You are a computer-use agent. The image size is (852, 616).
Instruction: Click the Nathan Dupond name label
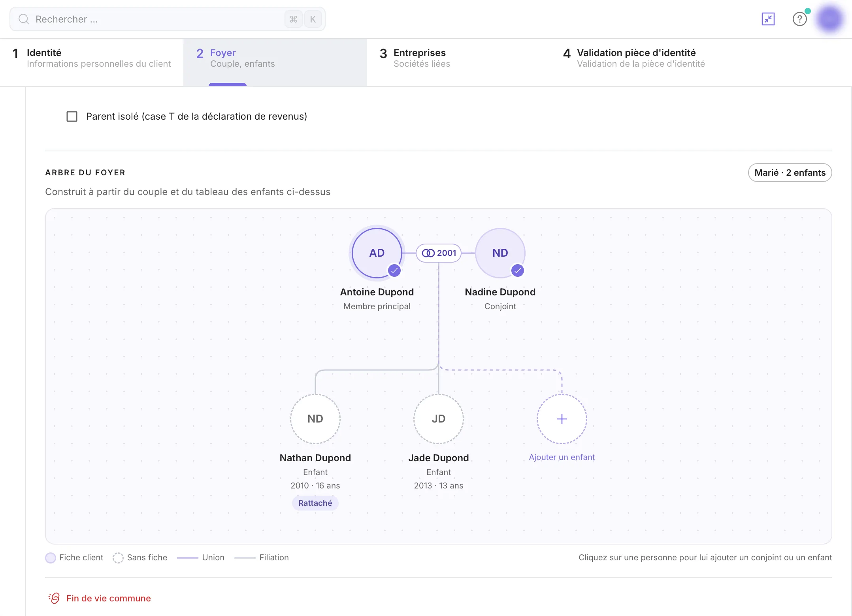tap(315, 458)
